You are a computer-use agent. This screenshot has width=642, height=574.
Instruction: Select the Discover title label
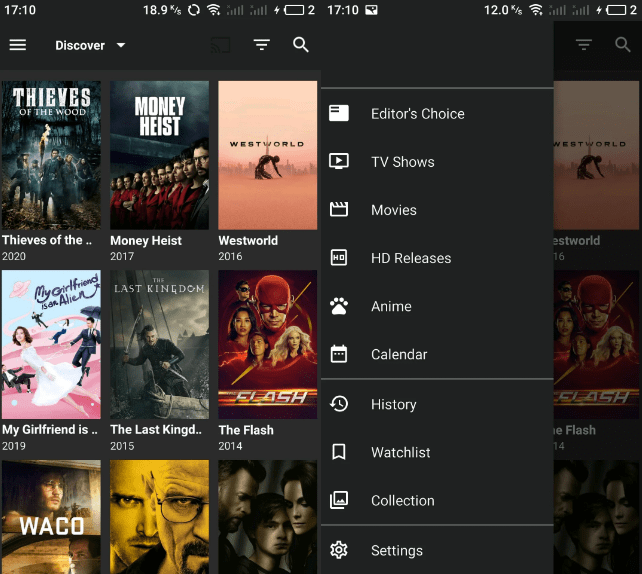coord(80,45)
